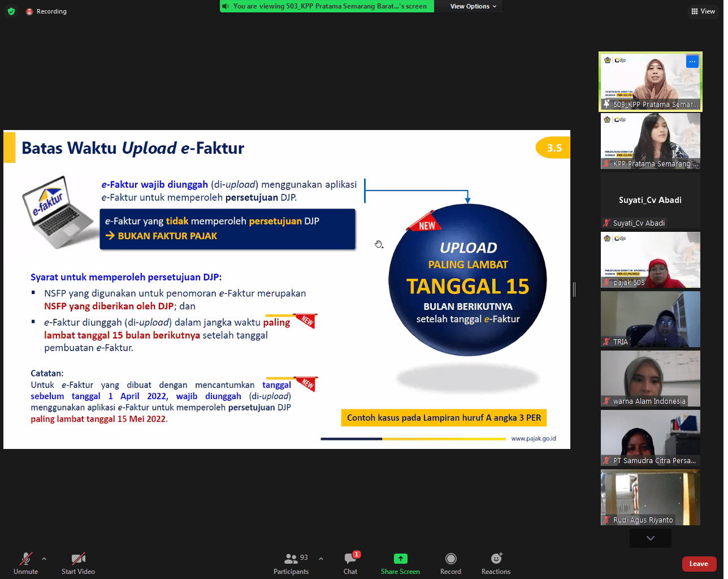The height and width of the screenshot is (579, 728).
Task: Open the Participants list
Action: tap(291, 563)
